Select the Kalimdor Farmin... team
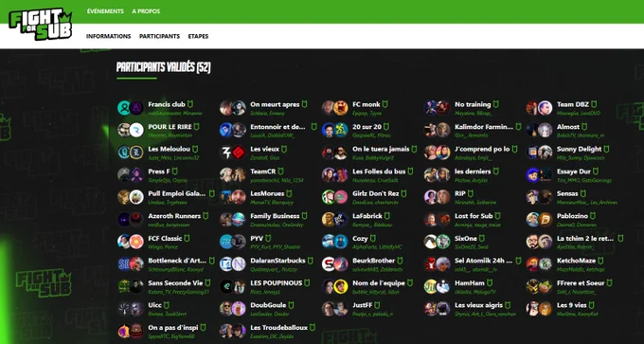 pos(484,127)
